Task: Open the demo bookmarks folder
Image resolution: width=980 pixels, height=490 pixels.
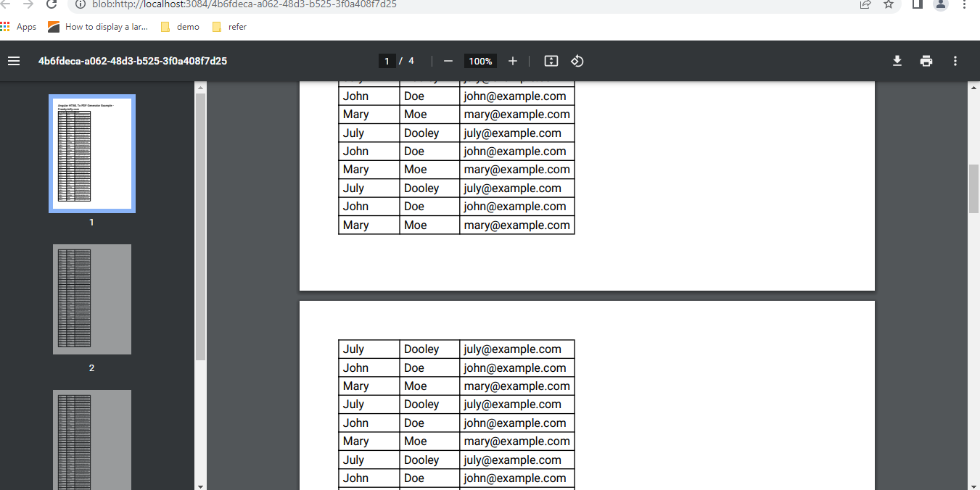Action: [x=179, y=26]
